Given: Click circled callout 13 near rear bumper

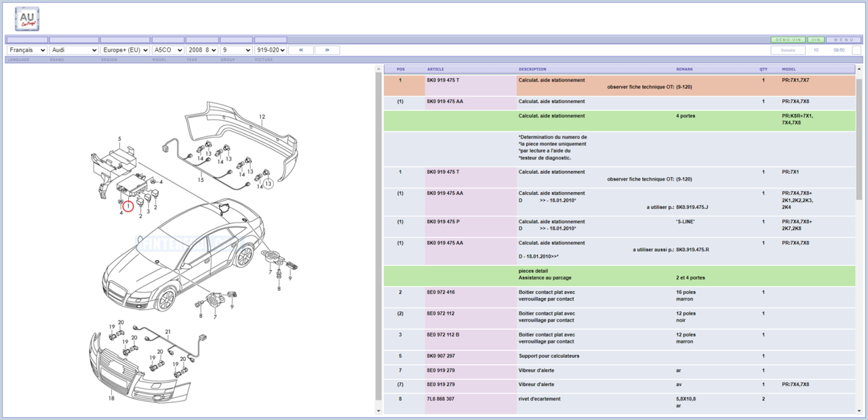Looking at the screenshot, I should pyautogui.click(x=268, y=184).
